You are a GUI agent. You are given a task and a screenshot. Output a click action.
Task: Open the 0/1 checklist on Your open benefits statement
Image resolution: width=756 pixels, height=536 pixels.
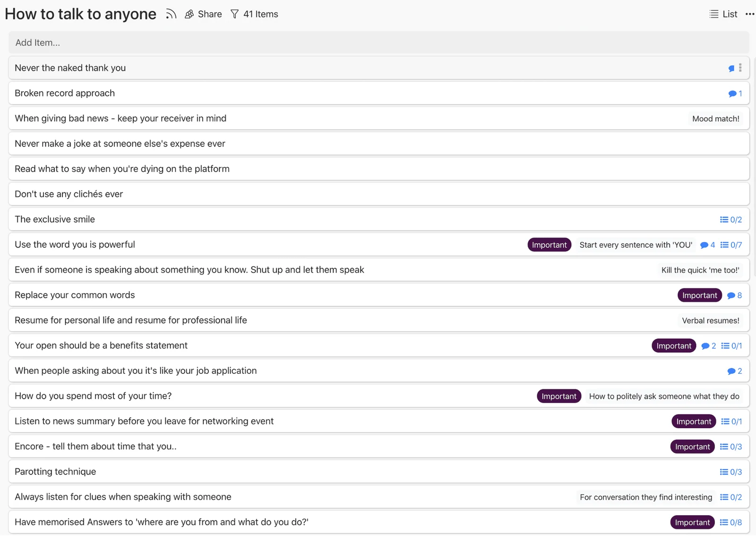pyautogui.click(x=731, y=346)
